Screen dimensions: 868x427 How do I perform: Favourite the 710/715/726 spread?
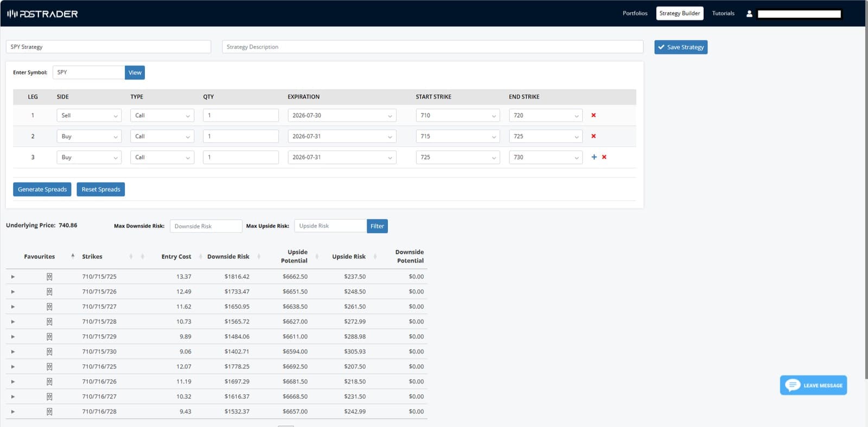[49, 292]
